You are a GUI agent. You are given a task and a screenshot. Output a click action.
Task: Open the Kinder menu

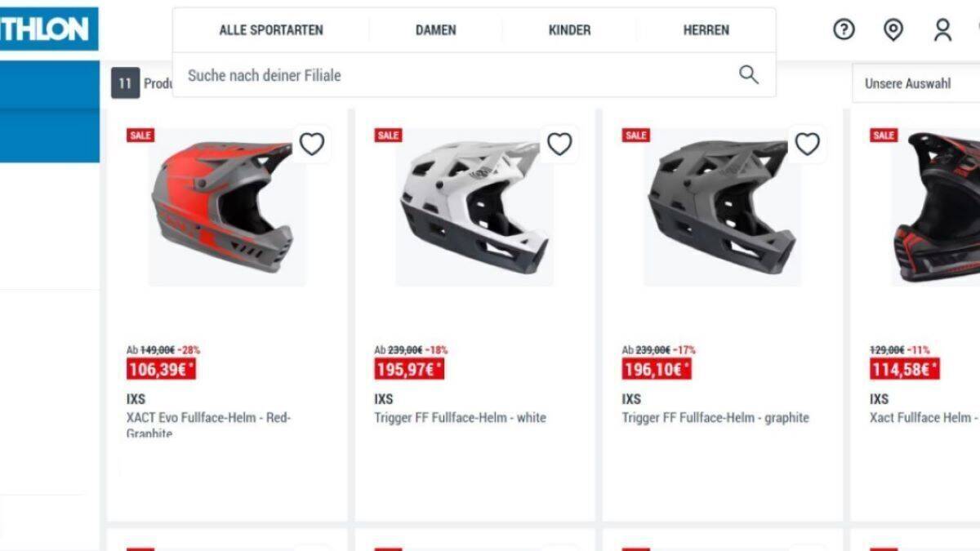click(569, 30)
